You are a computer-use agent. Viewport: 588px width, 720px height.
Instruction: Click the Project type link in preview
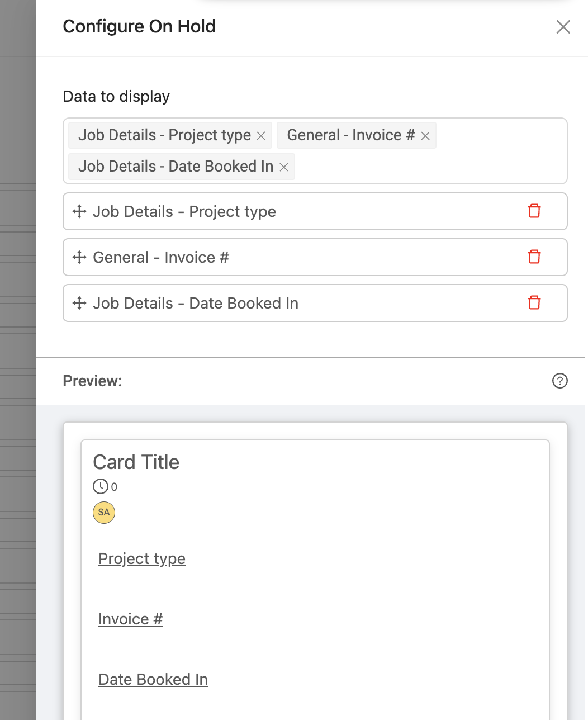point(142,559)
